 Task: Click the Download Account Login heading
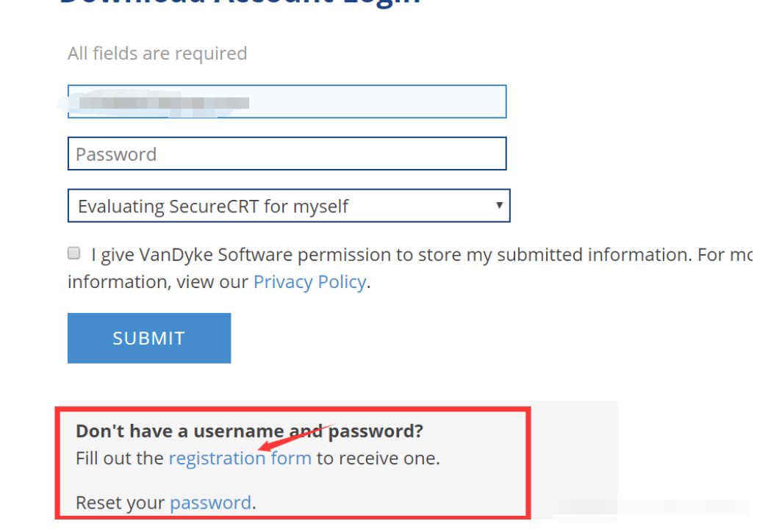pyautogui.click(x=239, y=3)
